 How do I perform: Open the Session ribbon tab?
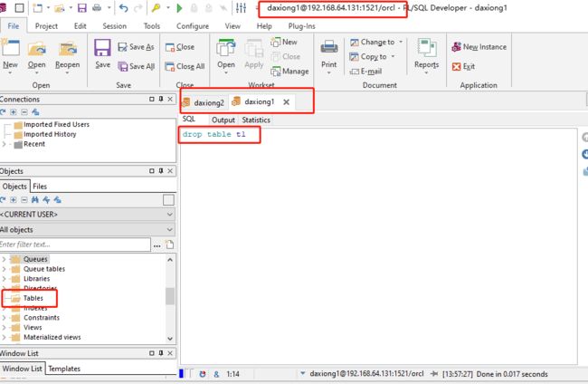pyautogui.click(x=114, y=26)
